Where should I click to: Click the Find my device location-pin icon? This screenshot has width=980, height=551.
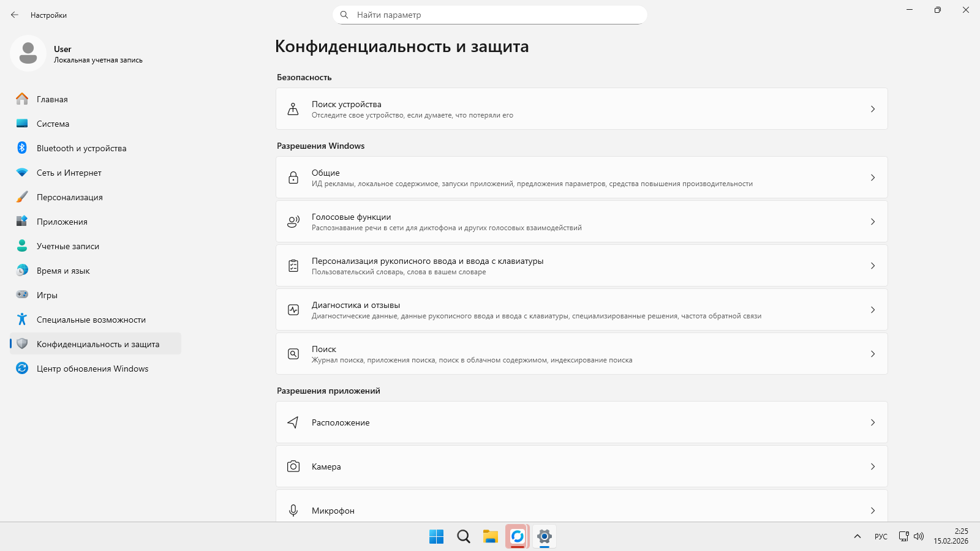click(x=293, y=109)
